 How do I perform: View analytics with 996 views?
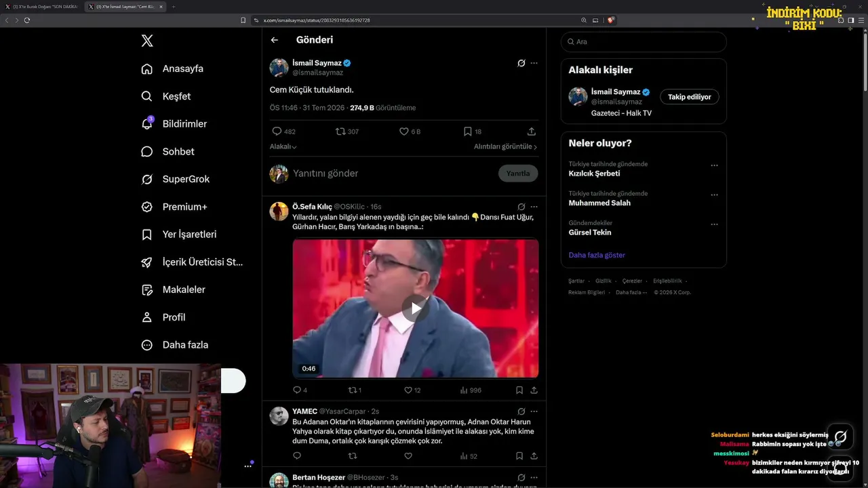pos(471,390)
